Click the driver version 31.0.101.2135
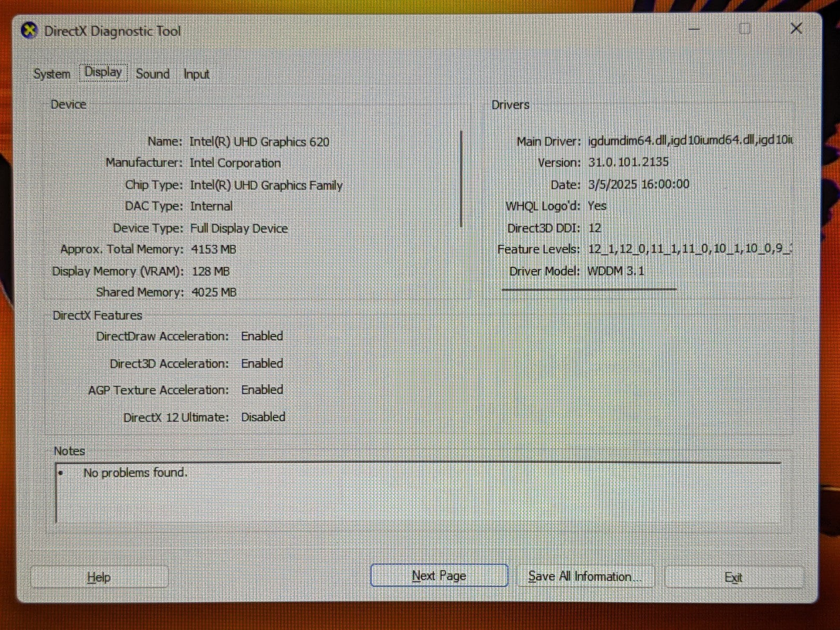Viewport: 840px width, 630px height. point(628,162)
